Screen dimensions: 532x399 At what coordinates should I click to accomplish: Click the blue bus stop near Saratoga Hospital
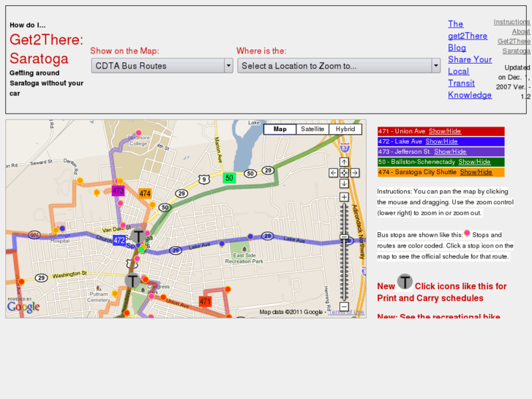[x=62, y=228]
